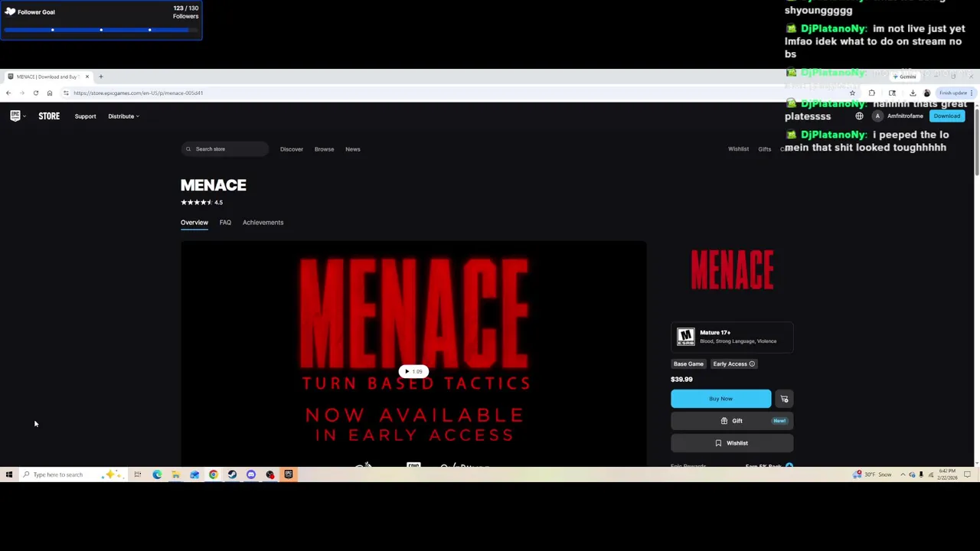Switch to the Achievements tab

(x=263, y=223)
